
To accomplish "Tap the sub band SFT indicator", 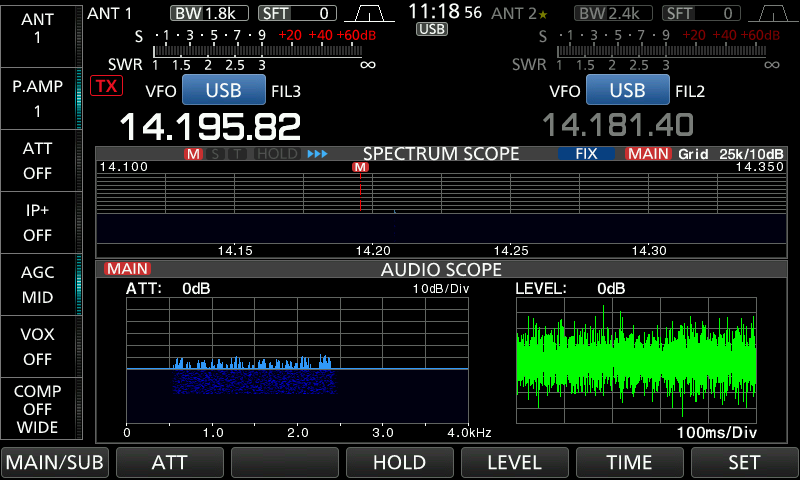I will (x=701, y=13).
